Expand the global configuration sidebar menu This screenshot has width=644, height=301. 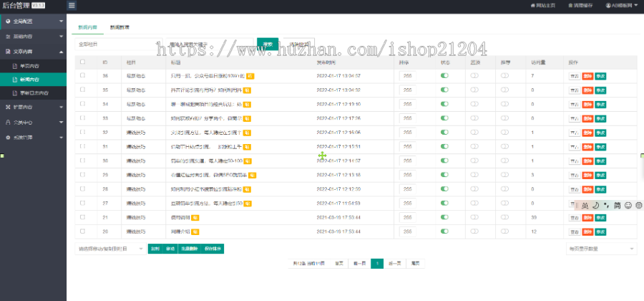[33, 21]
